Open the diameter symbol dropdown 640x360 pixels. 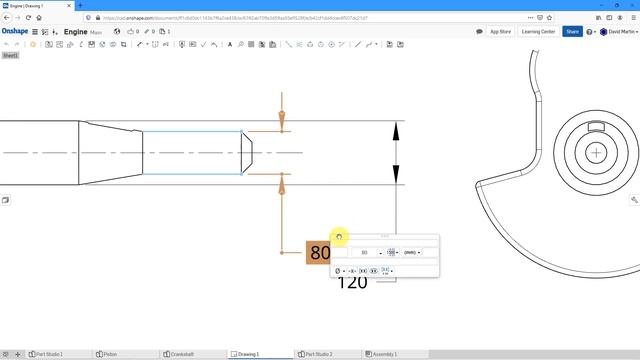340,271
